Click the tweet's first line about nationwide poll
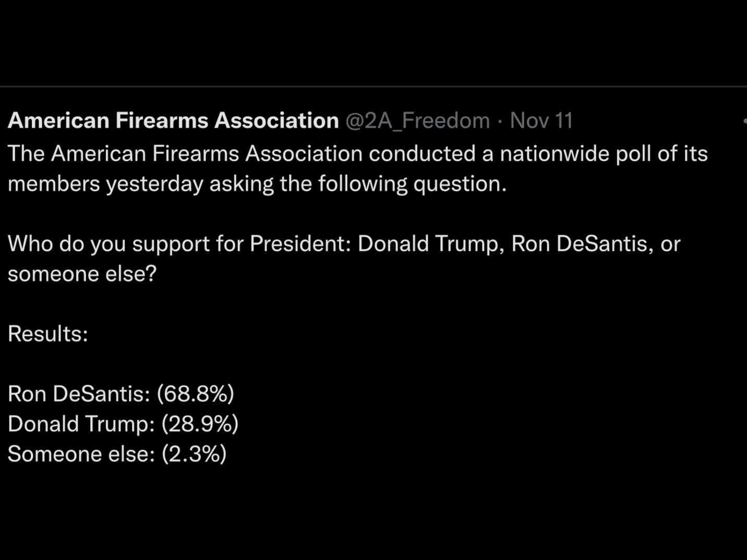This screenshot has height=560, width=747. [x=357, y=154]
